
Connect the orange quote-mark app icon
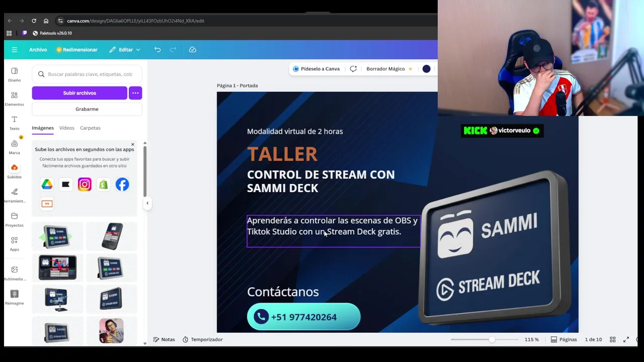coord(47,204)
